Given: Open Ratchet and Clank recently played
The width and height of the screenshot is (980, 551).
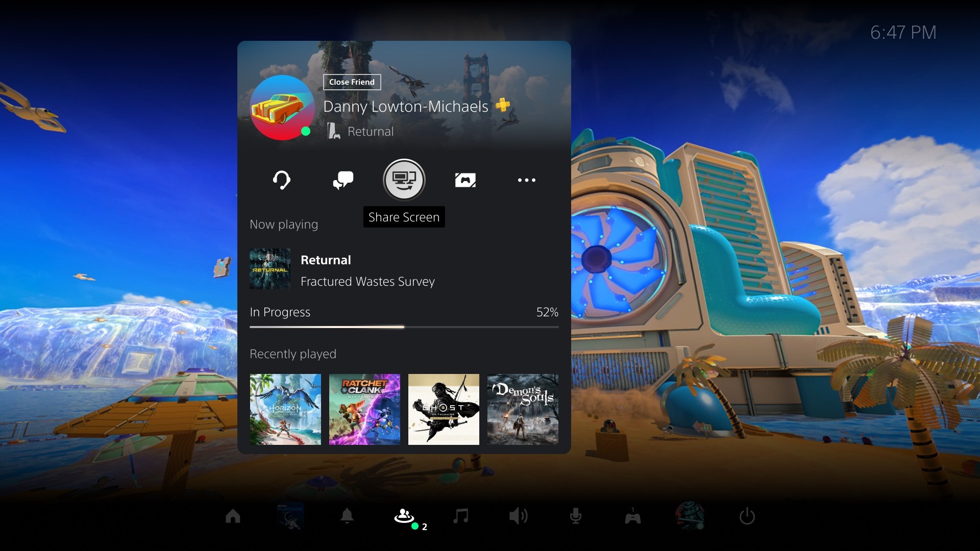Looking at the screenshot, I should [x=364, y=408].
